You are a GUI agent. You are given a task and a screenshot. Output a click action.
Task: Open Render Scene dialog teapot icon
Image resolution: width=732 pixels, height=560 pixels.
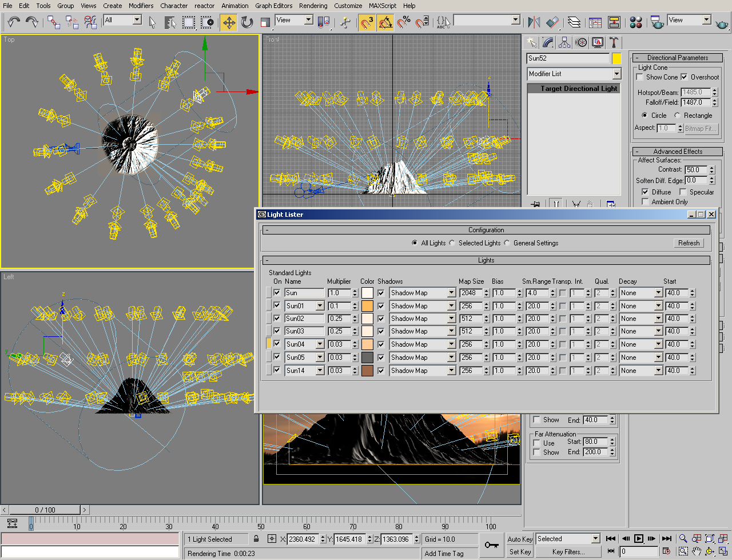(x=657, y=22)
